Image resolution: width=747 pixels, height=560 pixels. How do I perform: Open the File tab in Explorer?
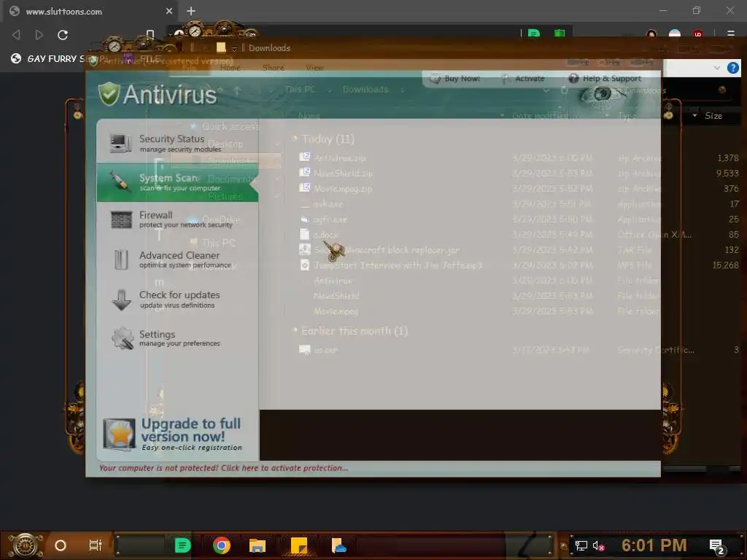coord(189,68)
